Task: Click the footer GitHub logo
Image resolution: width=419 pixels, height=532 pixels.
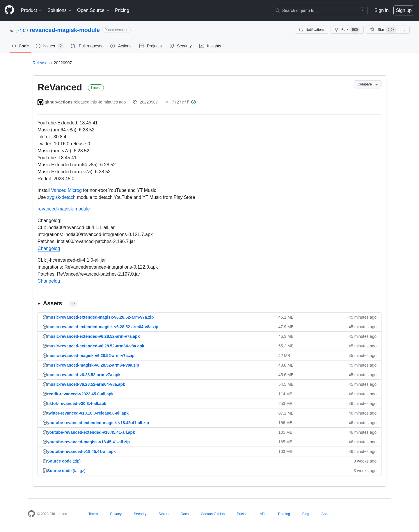Action: click(31, 514)
